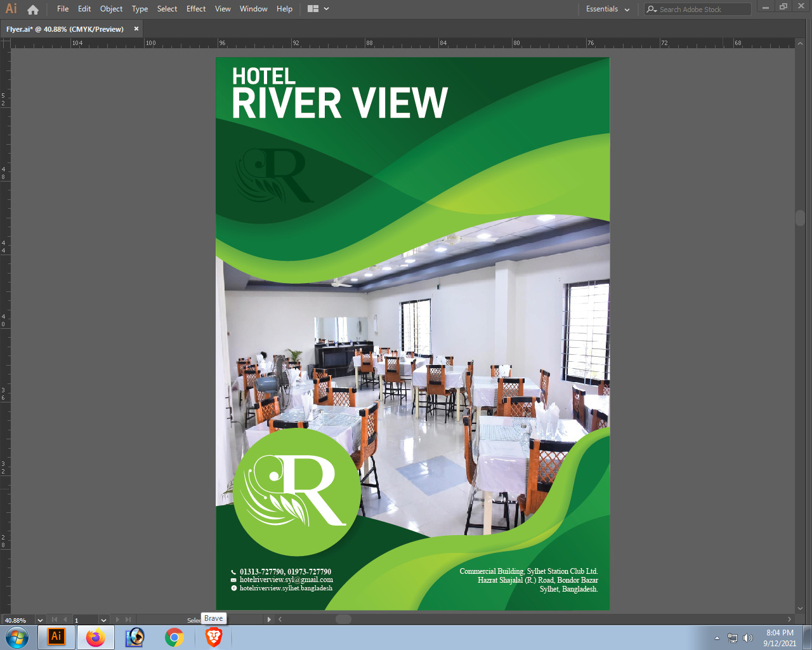Close the Flyer.ai document tab
Image resolution: width=812 pixels, height=650 pixels.
coord(136,29)
